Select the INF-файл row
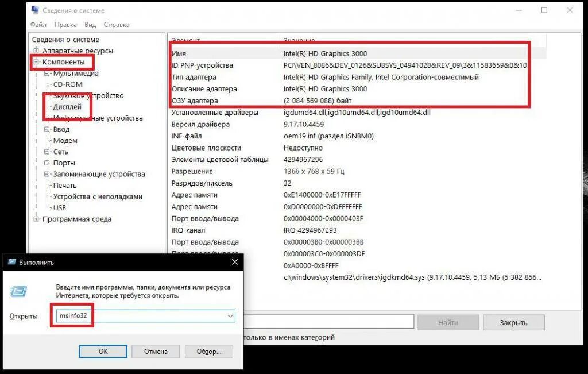The height and width of the screenshot is (374, 588). pos(358,136)
